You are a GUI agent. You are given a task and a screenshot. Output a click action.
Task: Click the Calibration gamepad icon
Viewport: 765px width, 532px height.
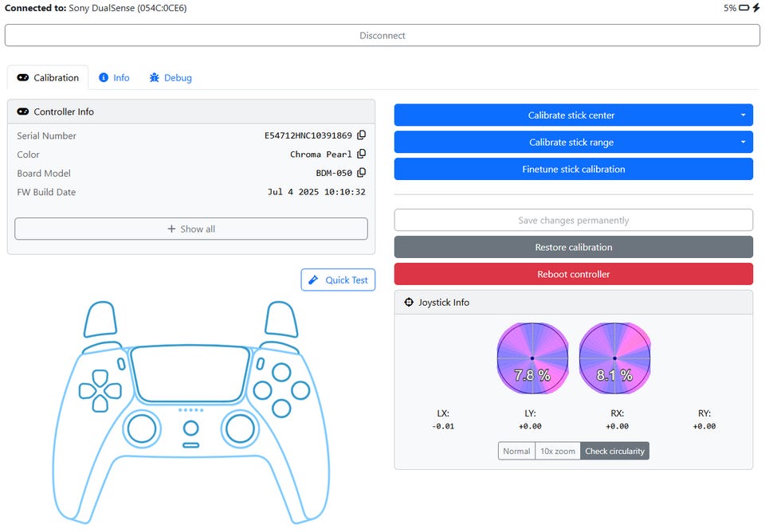pos(23,77)
